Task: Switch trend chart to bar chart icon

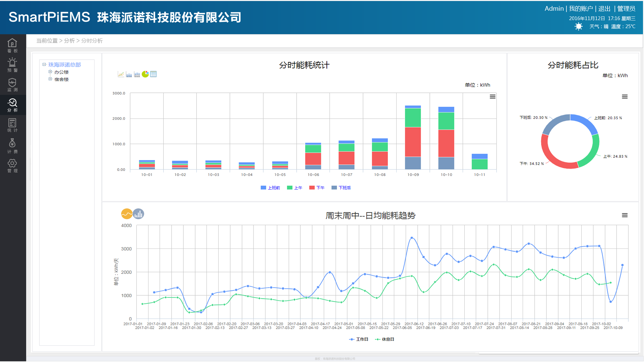Action: pos(138,214)
